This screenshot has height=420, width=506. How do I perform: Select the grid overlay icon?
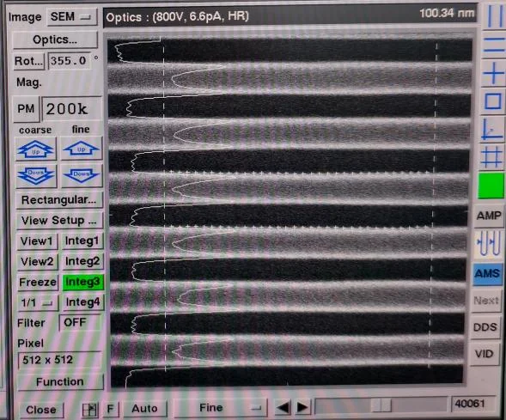point(491,157)
